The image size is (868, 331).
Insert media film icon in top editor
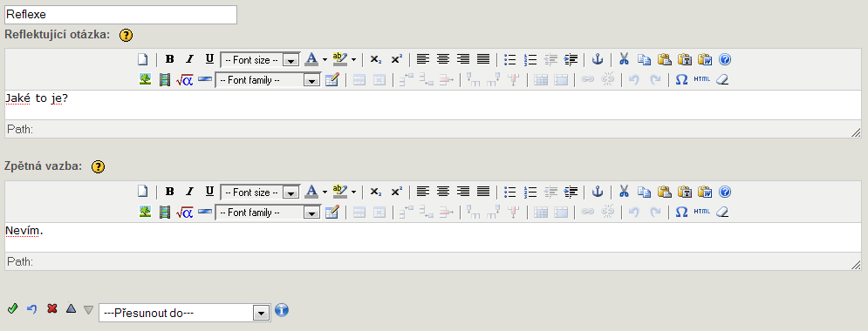(x=164, y=79)
